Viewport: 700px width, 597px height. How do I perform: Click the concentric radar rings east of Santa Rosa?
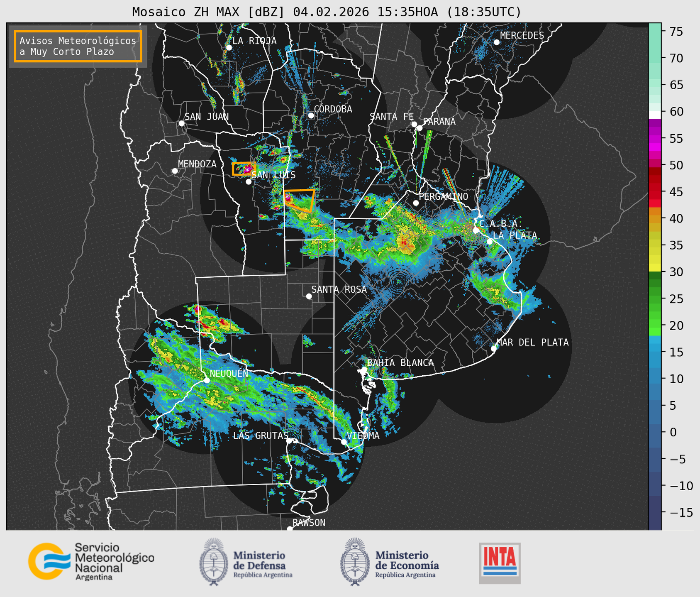[399, 281]
